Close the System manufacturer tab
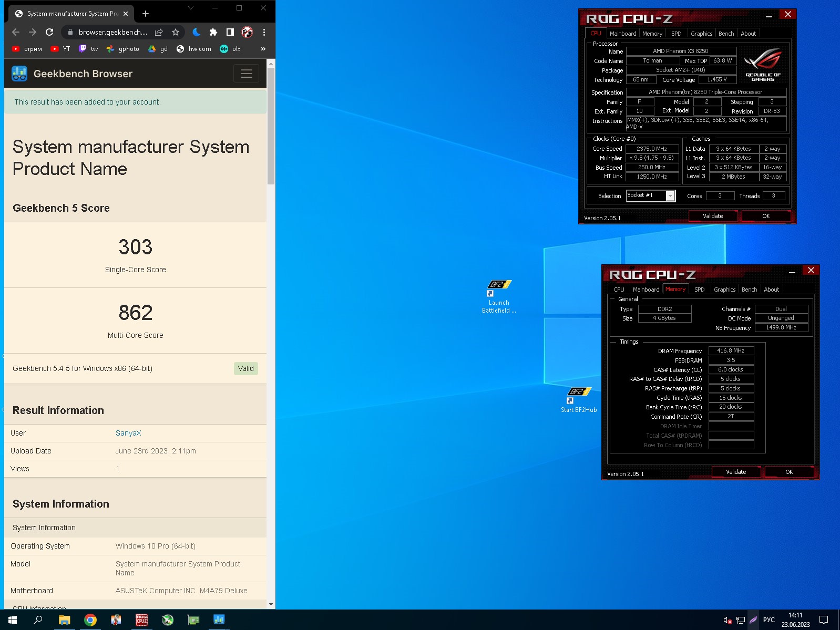 point(126,14)
